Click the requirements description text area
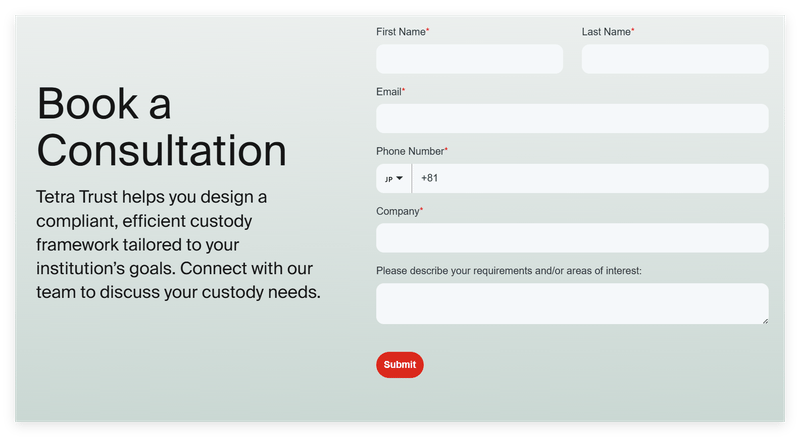 point(572,303)
